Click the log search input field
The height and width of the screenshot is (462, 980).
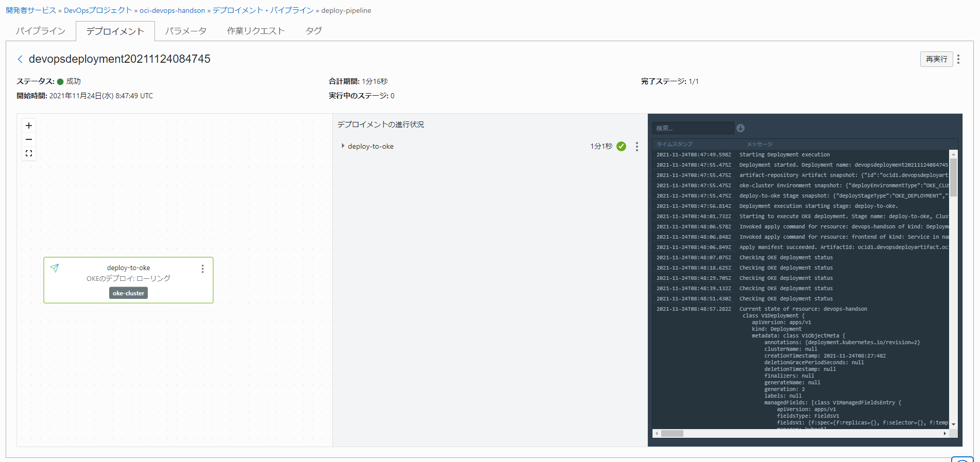[x=693, y=128]
